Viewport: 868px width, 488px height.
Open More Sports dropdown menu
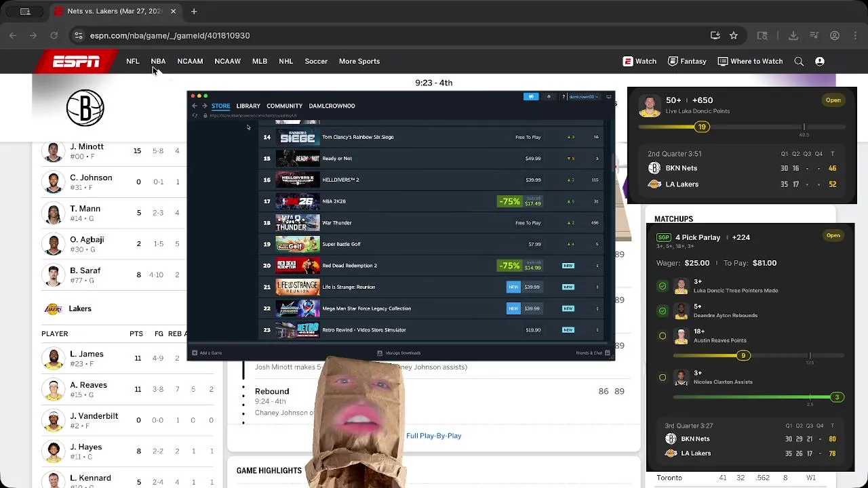[359, 62]
